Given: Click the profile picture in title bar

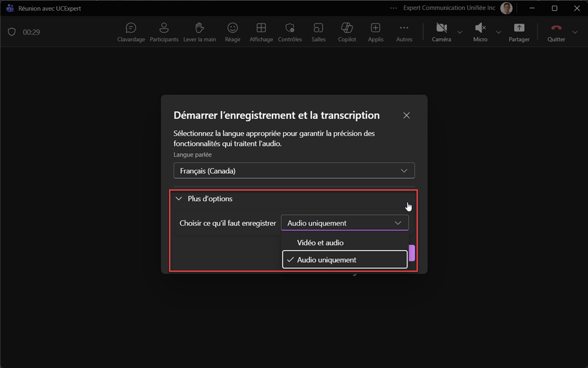Looking at the screenshot, I should coord(506,8).
